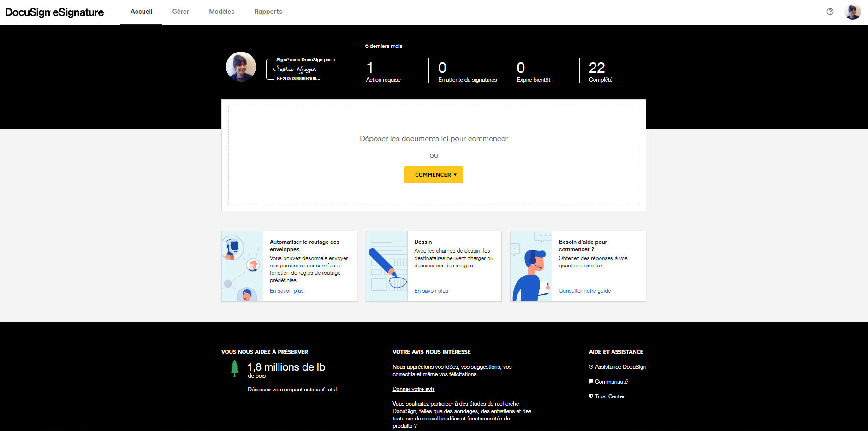This screenshot has height=431, width=868.
Task: View the 22 Complété envelopes
Action: click(600, 71)
